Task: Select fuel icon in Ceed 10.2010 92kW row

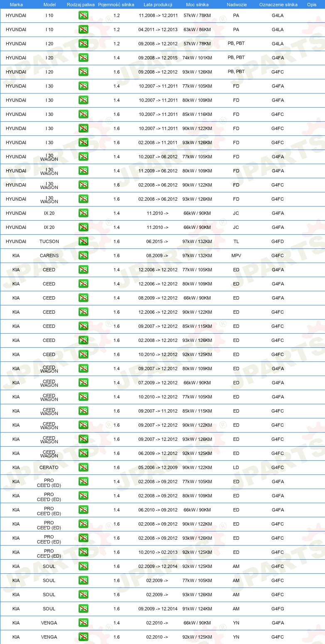Action: 83,354
